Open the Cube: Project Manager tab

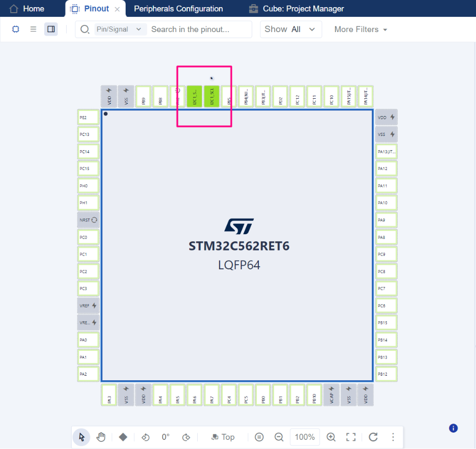[x=296, y=9]
